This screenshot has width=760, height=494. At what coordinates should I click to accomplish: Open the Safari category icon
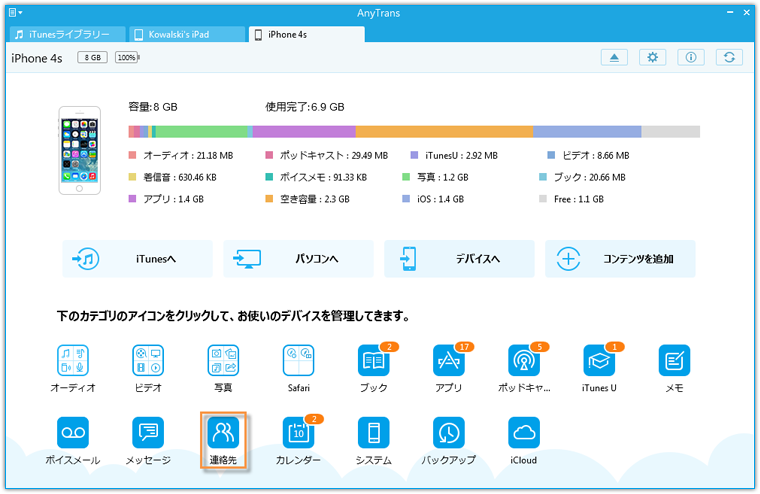pyautogui.click(x=298, y=360)
